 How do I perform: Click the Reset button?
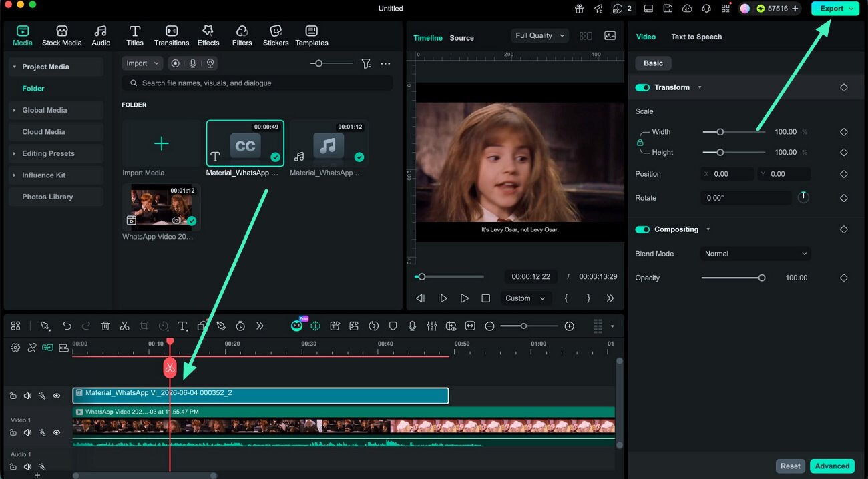[x=791, y=466]
